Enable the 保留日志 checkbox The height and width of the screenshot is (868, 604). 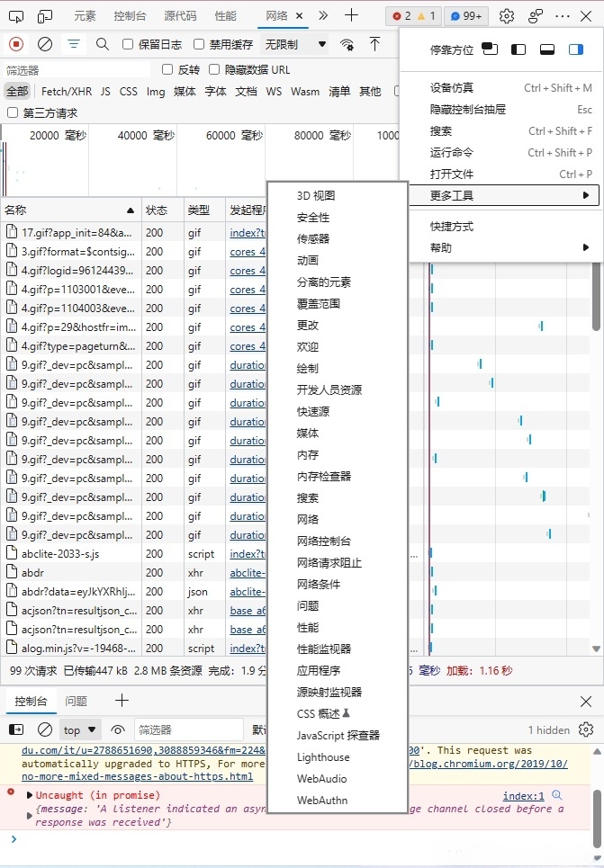[x=128, y=44]
